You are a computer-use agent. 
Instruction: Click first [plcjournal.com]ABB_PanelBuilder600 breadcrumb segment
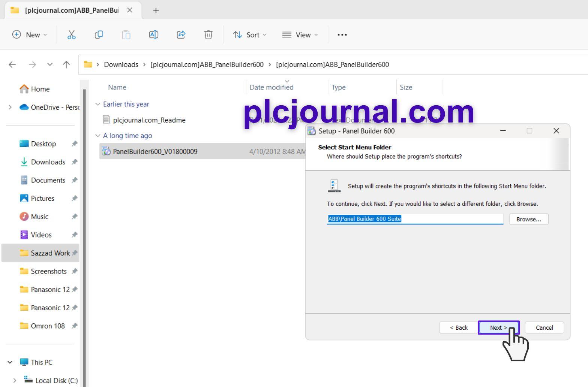point(207,64)
